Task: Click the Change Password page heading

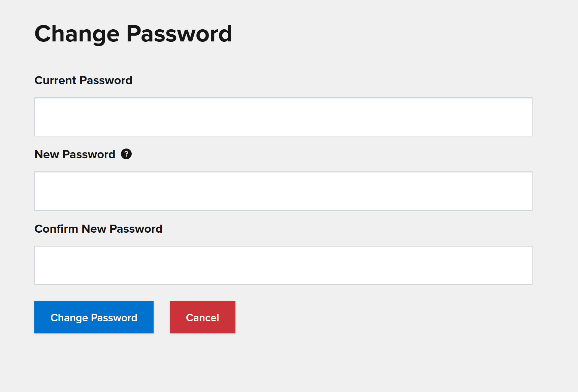Action: 133,34
